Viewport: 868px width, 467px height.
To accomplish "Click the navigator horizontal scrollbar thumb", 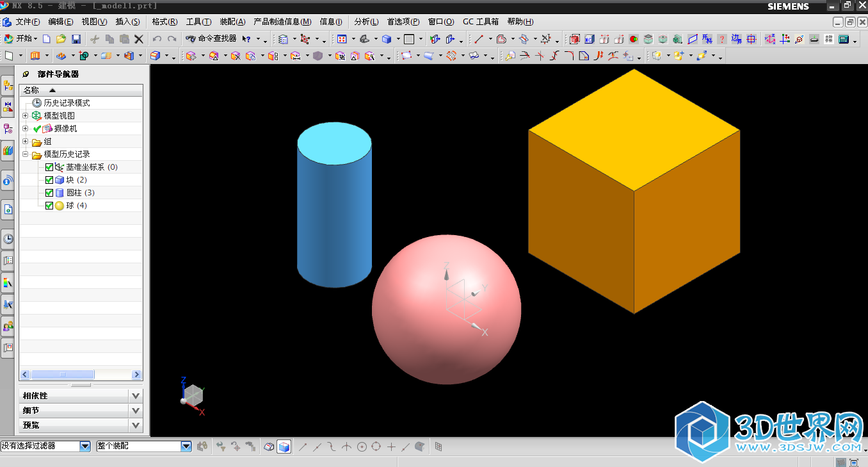I will (x=63, y=375).
